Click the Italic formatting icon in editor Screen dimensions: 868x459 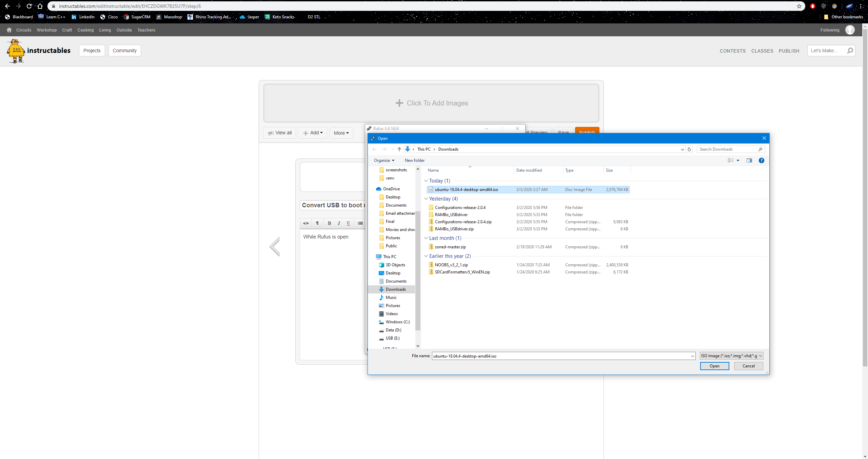pyautogui.click(x=339, y=223)
